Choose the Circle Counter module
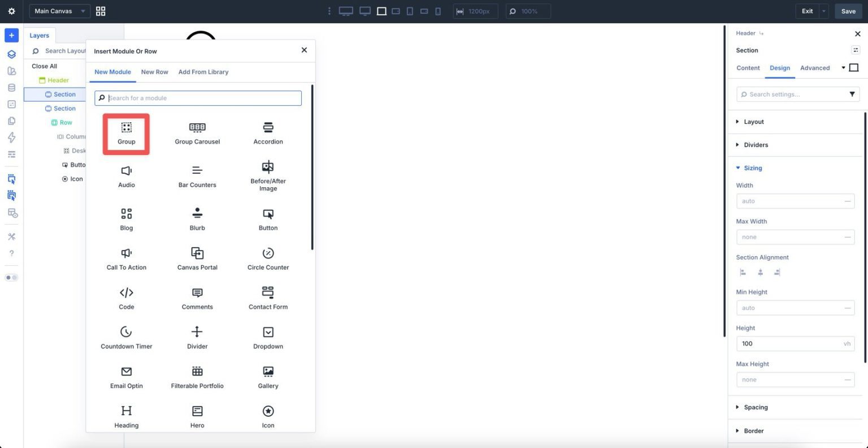Image resolution: width=868 pixels, height=448 pixels. pyautogui.click(x=268, y=259)
